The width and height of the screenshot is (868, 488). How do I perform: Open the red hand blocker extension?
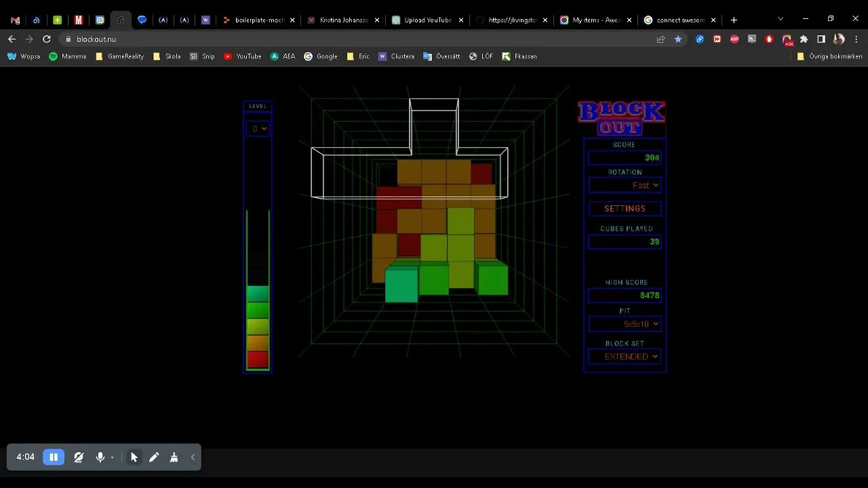click(769, 39)
